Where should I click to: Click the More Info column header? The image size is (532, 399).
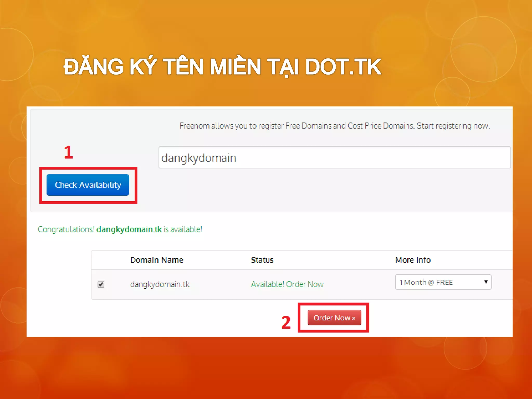[x=413, y=260]
